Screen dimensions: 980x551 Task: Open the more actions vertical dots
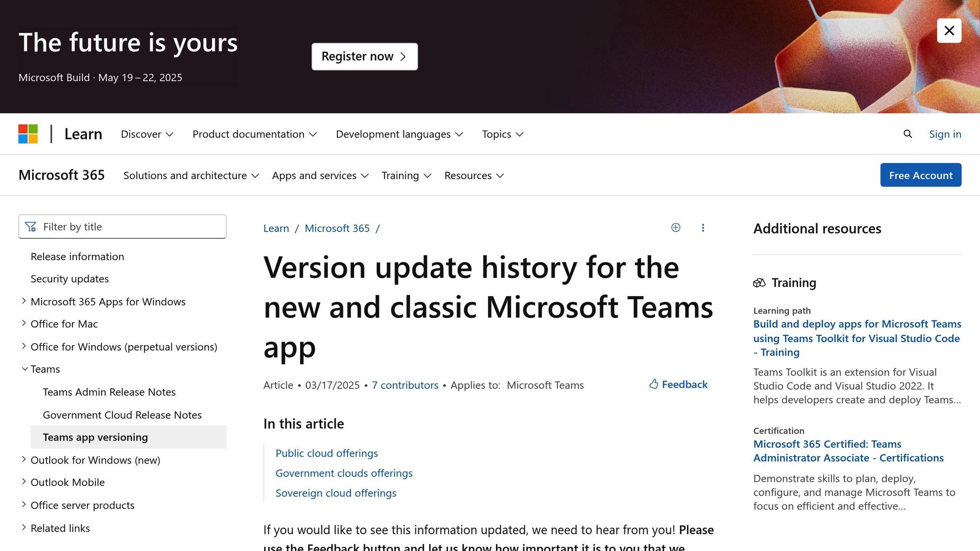(x=703, y=228)
